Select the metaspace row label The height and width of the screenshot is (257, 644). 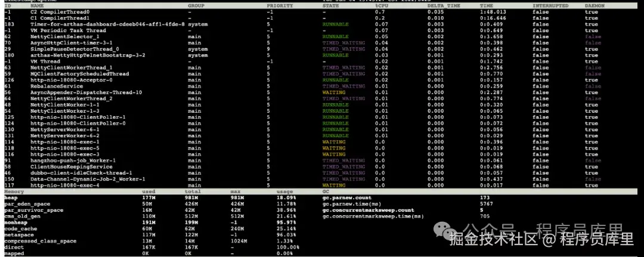point(19,234)
